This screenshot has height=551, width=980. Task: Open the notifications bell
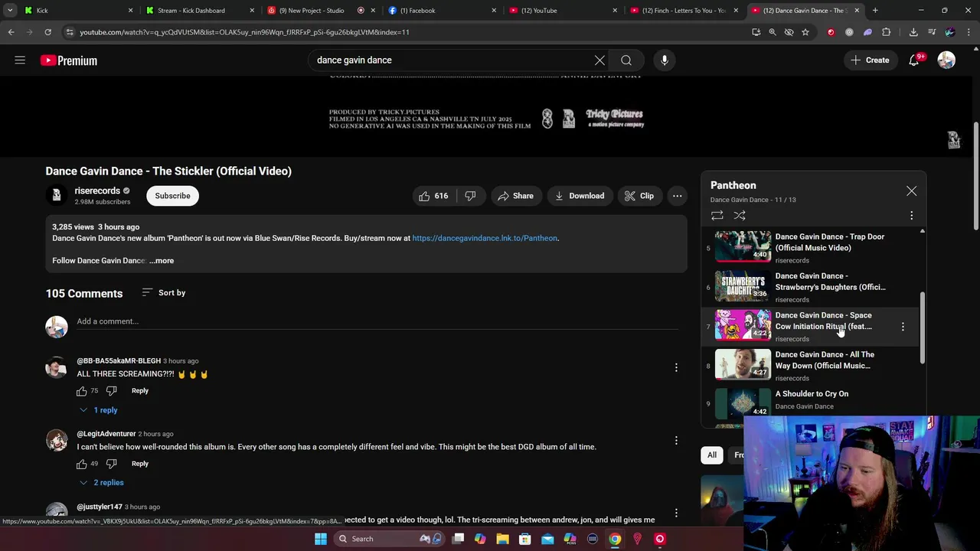914,60
